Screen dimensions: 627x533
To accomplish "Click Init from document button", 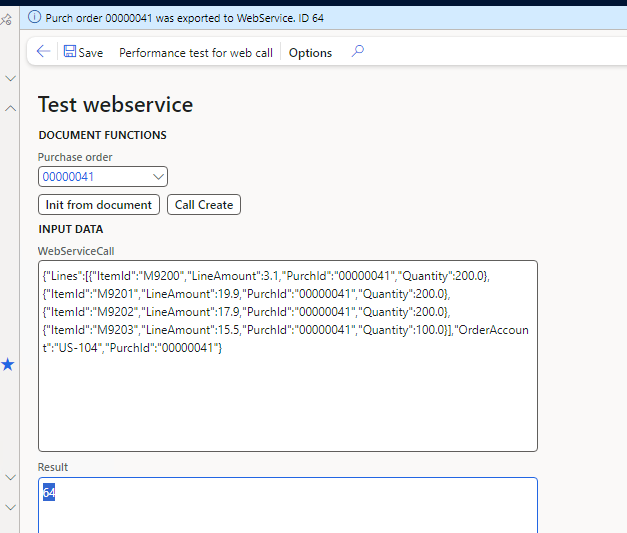I will click(x=99, y=205).
